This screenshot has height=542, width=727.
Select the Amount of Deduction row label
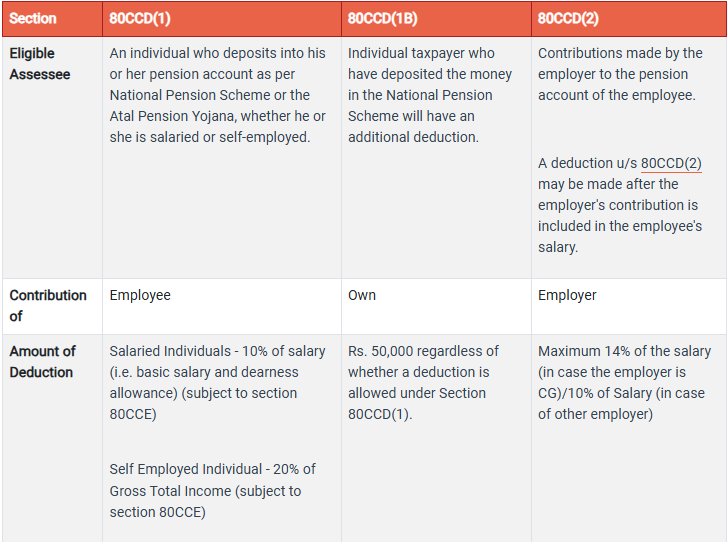tap(42, 361)
